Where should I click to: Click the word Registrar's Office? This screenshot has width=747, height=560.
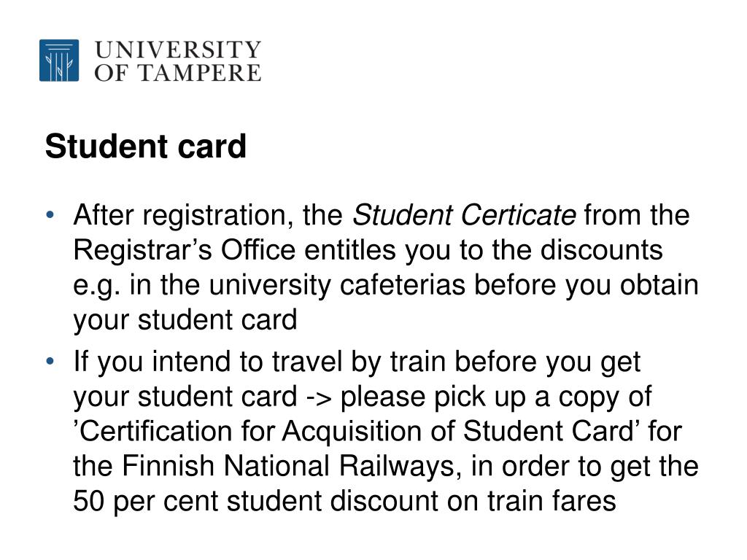185,250
